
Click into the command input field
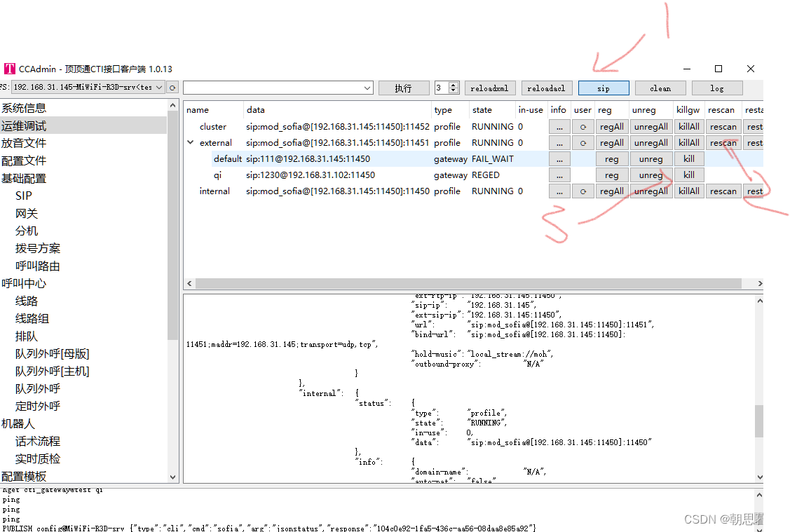272,88
